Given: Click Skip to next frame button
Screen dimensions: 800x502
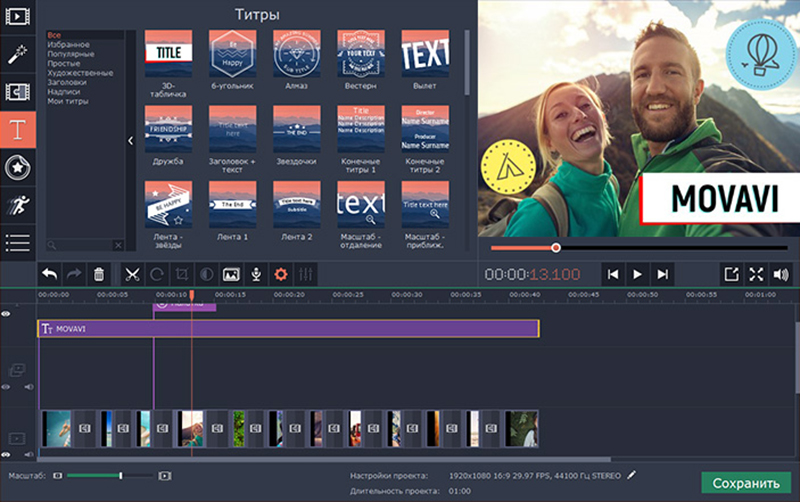Looking at the screenshot, I should [662, 274].
